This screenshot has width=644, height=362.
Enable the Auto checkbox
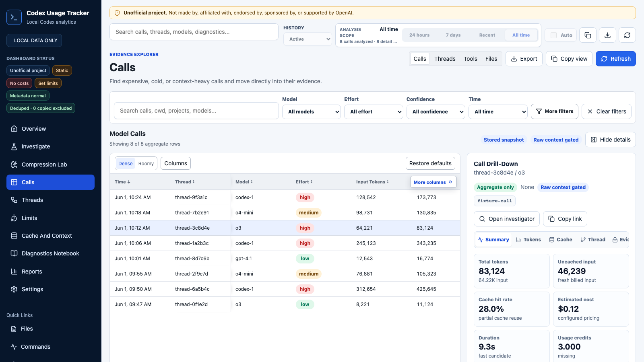pyautogui.click(x=554, y=35)
